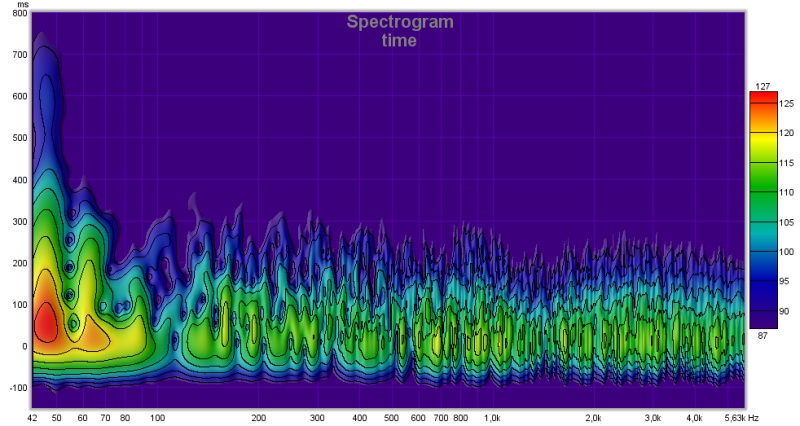The height and width of the screenshot is (426, 800).
Task: Click the 400 ms label on the vertical axis
Action: 19,180
